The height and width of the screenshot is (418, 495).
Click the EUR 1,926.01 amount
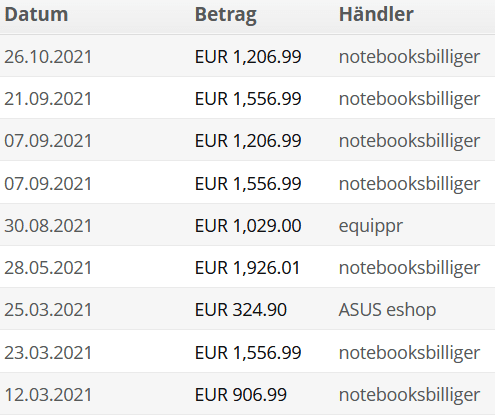click(247, 268)
